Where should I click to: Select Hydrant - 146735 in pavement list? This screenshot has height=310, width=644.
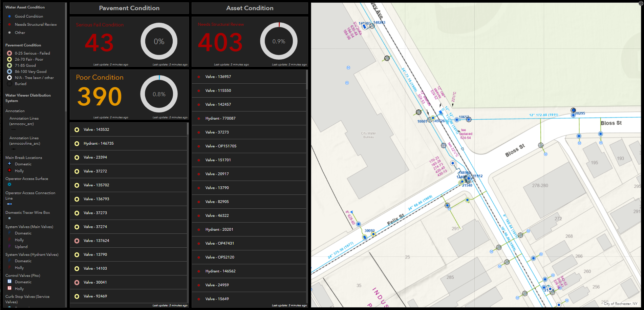tap(98, 143)
